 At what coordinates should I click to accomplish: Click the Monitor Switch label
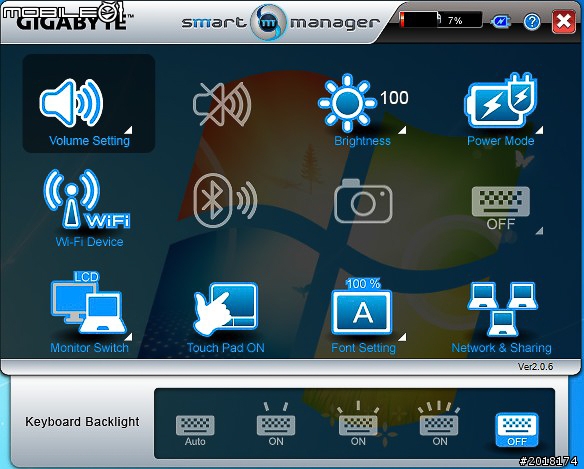[x=89, y=348]
